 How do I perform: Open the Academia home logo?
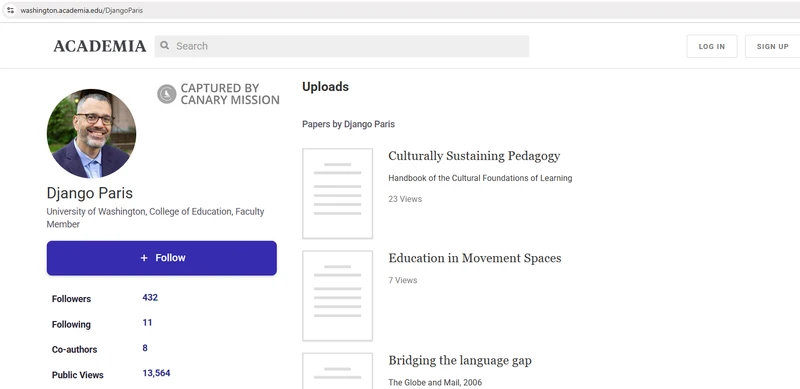[99, 46]
